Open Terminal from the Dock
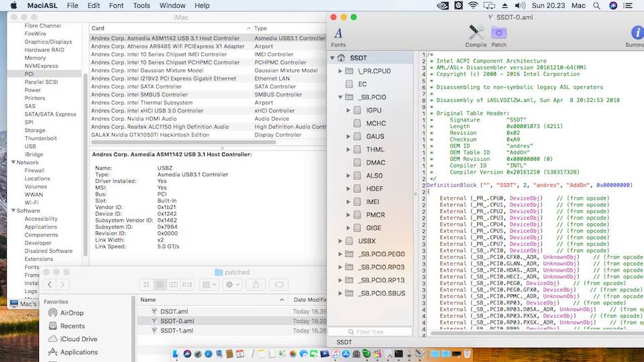Image resolution: width=644 pixels, height=362 pixels. coord(398,354)
